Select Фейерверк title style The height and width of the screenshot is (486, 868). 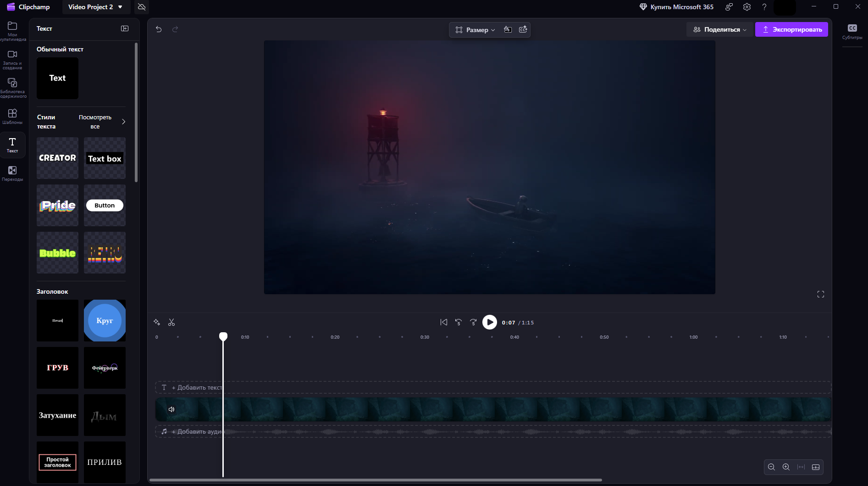coord(105,368)
